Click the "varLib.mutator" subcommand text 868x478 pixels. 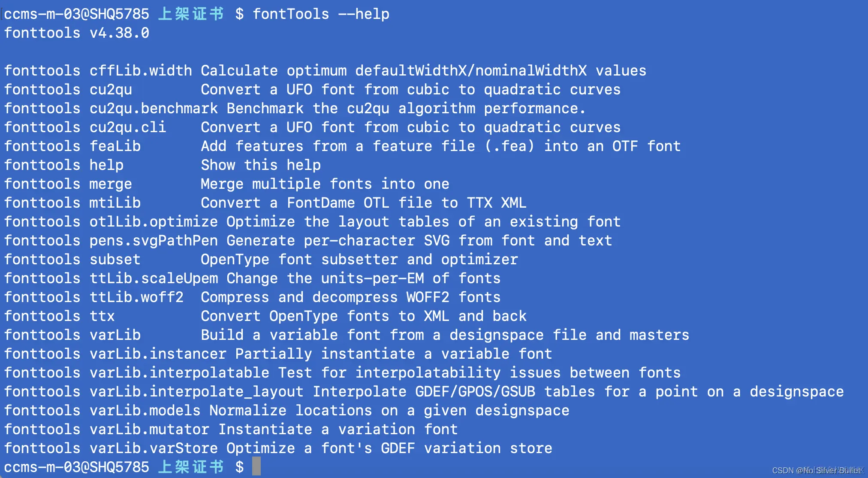pos(149,430)
